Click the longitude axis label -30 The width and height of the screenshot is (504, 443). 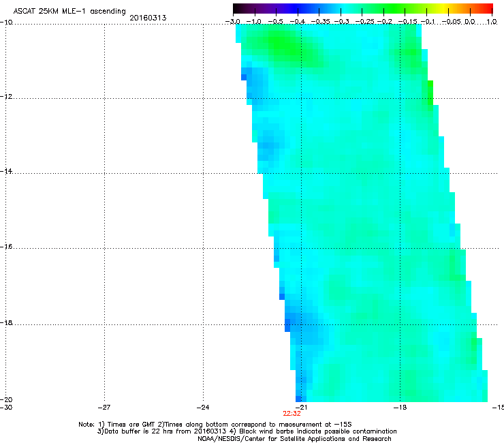5,408
